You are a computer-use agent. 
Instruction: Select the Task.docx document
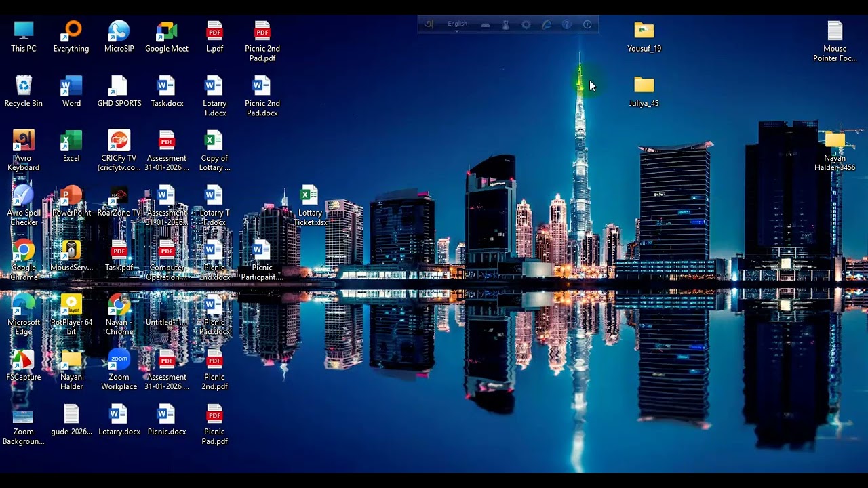pyautogui.click(x=167, y=91)
